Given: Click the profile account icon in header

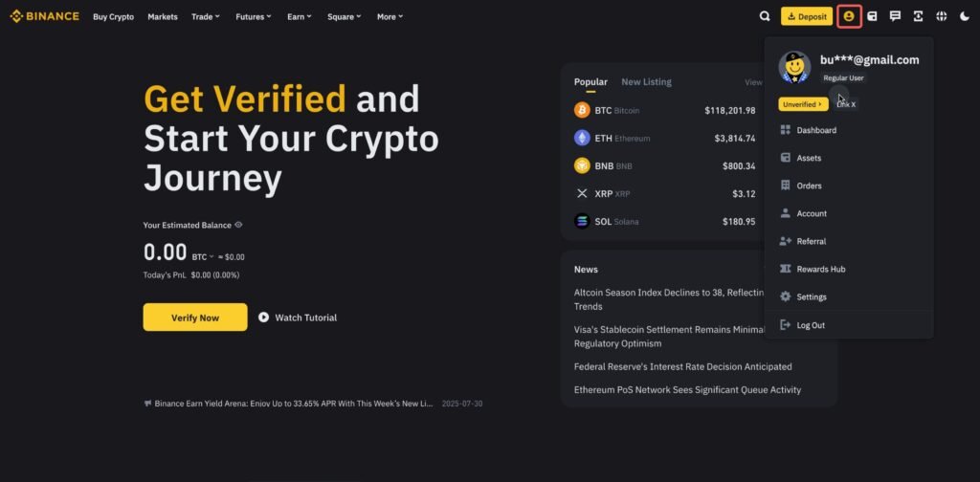Looking at the screenshot, I should point(849,16).
